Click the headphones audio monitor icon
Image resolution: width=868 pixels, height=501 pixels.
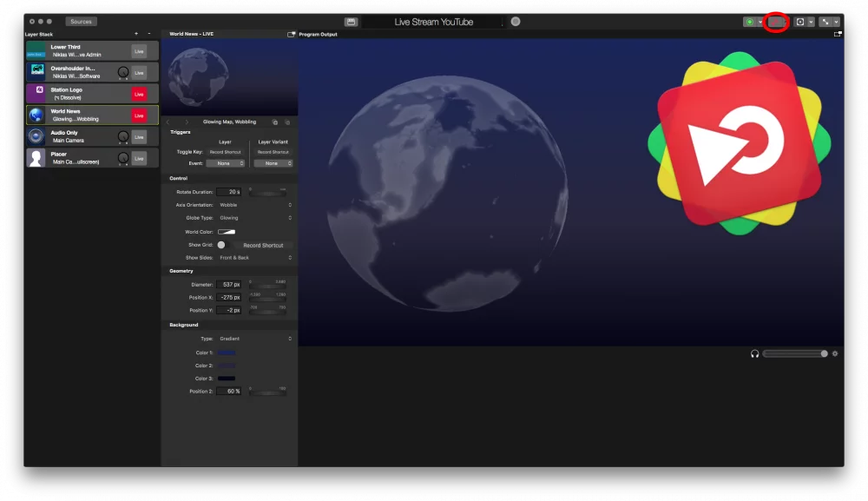click(x=754, y=353)
